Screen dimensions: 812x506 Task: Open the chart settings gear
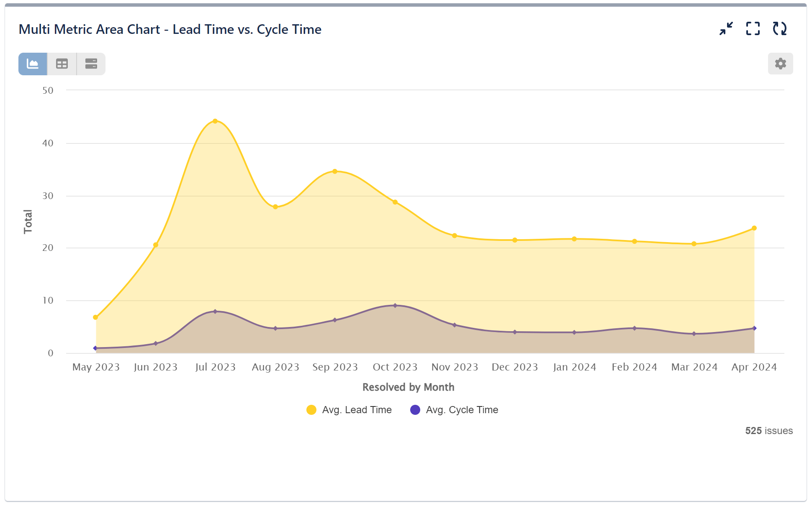point(780,64)
